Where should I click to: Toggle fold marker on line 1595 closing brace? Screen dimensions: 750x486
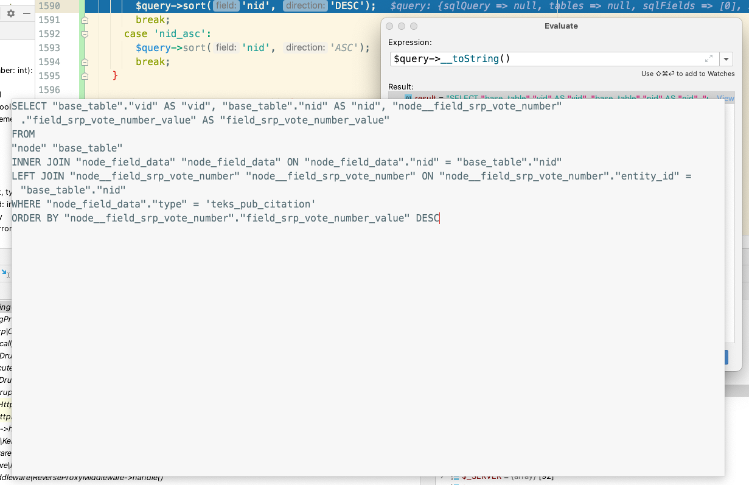click(x=85, y=76)
